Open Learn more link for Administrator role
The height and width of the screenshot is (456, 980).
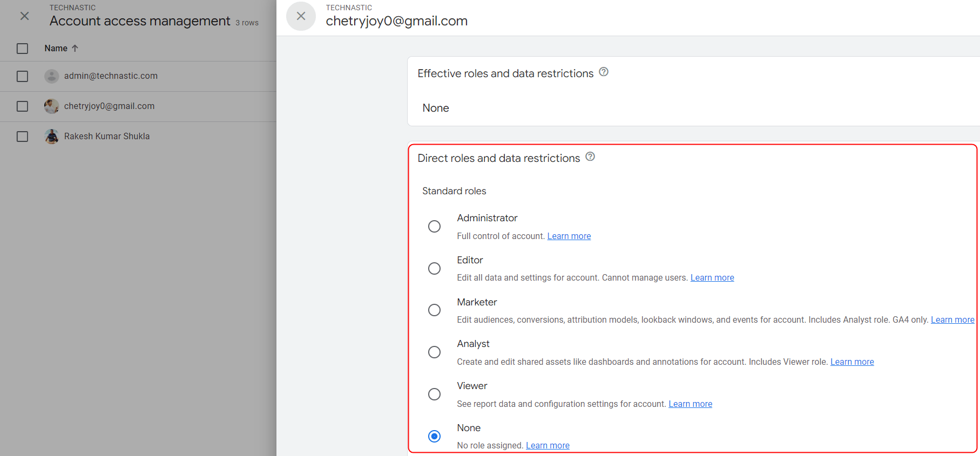[x=569, y=236]
